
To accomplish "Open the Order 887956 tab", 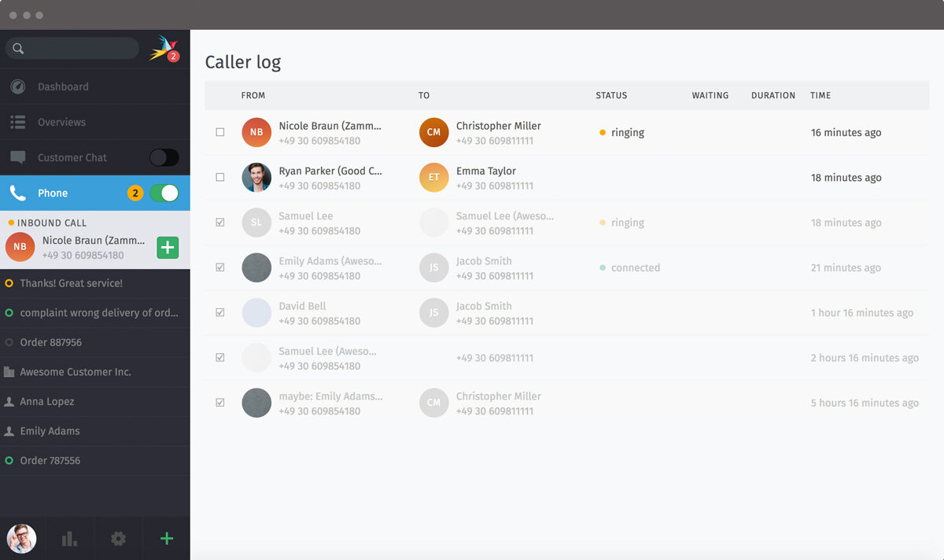I will 95,342.
